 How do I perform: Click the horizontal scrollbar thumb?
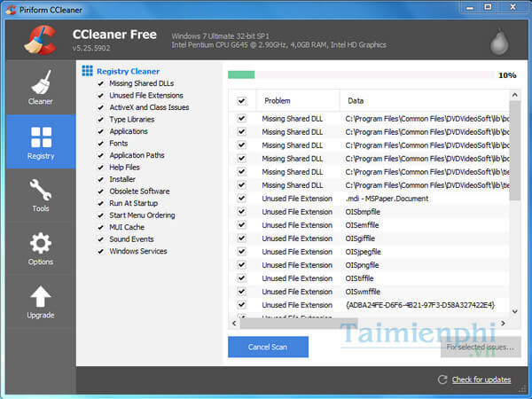[299, 324]
